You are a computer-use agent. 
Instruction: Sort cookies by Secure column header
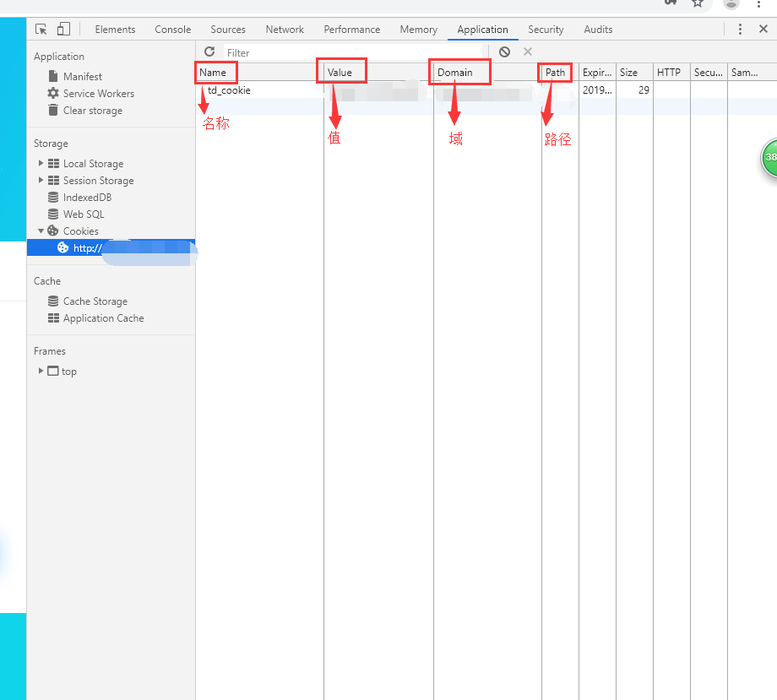pos(709,73)
